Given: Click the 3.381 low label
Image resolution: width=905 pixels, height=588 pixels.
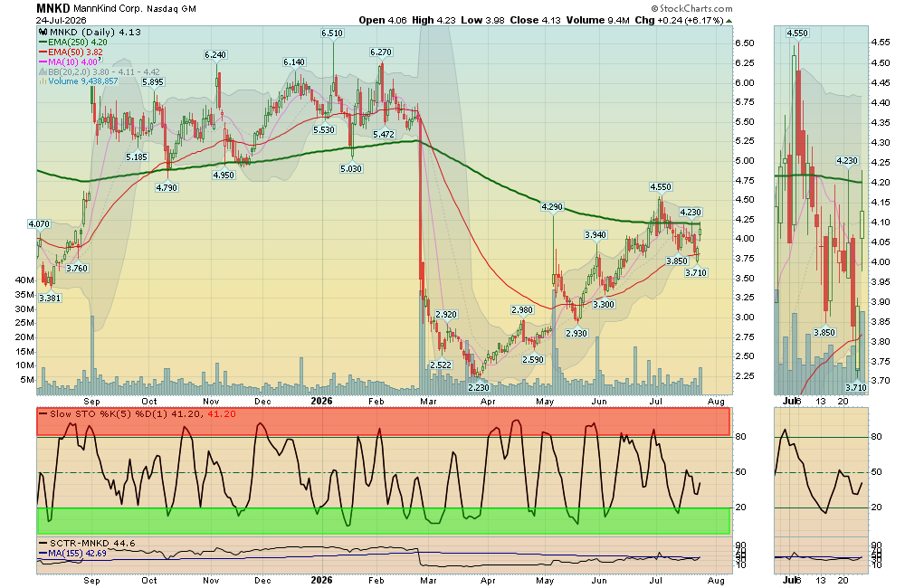Looking at the screenshot, I should (50, 298).
